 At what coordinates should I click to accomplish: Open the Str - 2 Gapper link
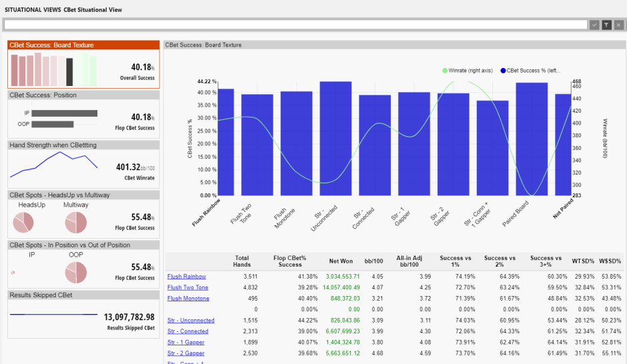tap(185, 353)
